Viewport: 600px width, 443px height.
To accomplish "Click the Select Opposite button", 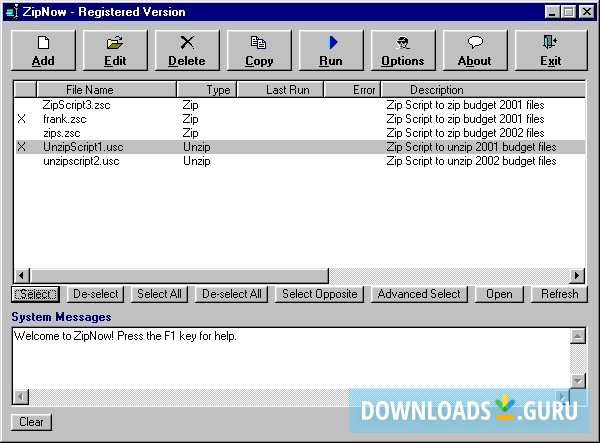I will coord(320,294).
